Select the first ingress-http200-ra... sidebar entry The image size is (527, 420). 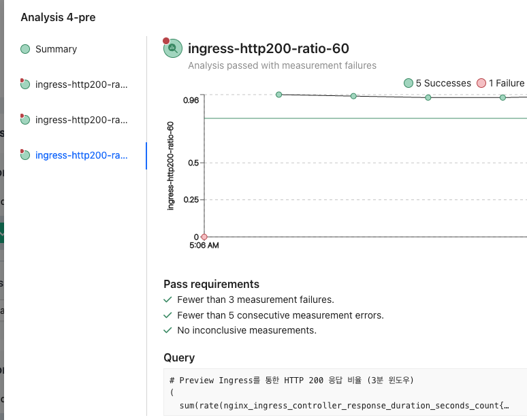pos(81,84)
